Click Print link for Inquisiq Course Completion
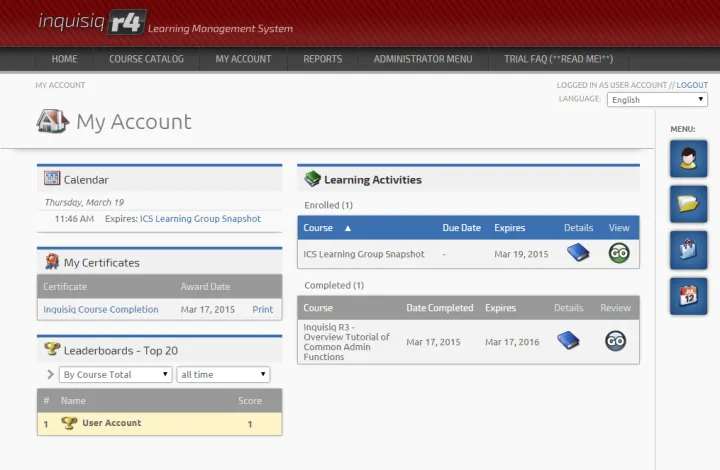This screenshot has height=470, width=720. pos(262,310)
